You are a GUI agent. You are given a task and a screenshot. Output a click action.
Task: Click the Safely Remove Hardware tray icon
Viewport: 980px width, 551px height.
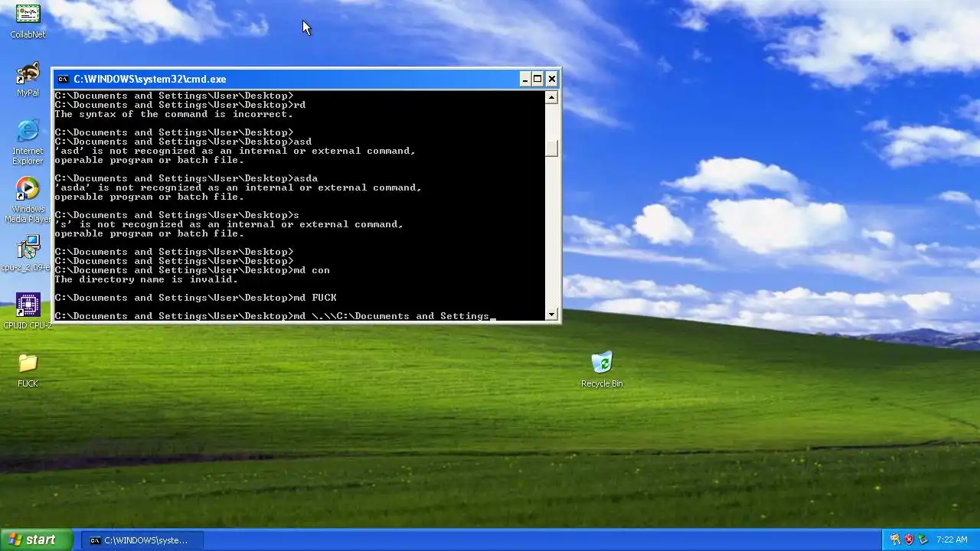point(923,540)
